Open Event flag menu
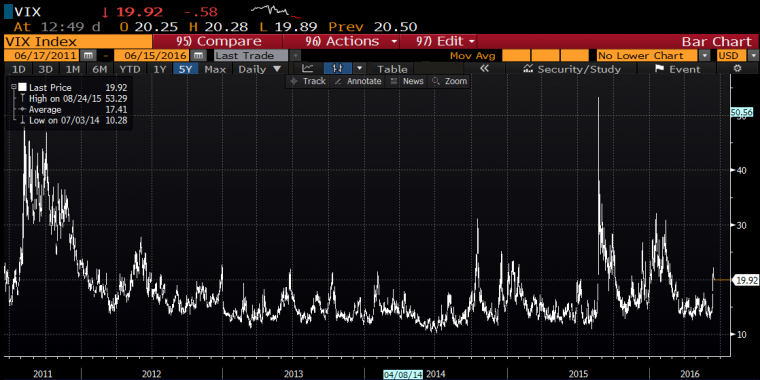This screenshot has height=380, width=760. (678, 69)
